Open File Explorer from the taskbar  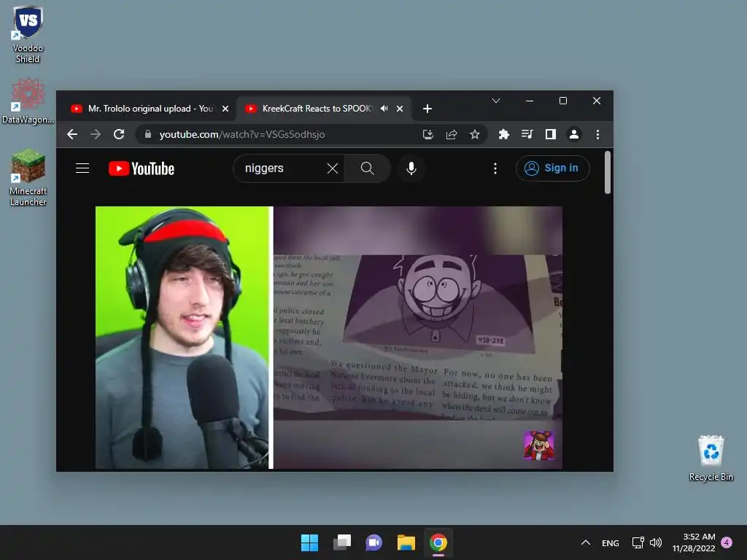pos(406,542)
